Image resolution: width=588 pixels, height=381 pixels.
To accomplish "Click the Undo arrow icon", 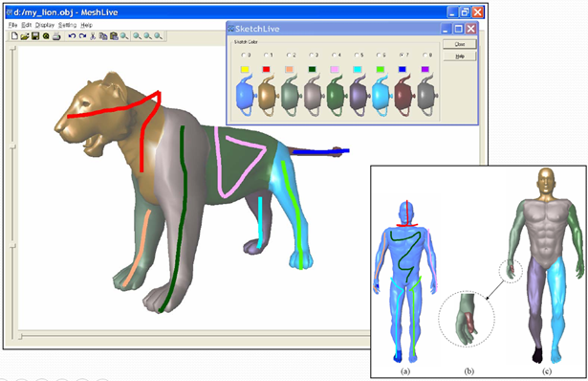I will [72, 36].
